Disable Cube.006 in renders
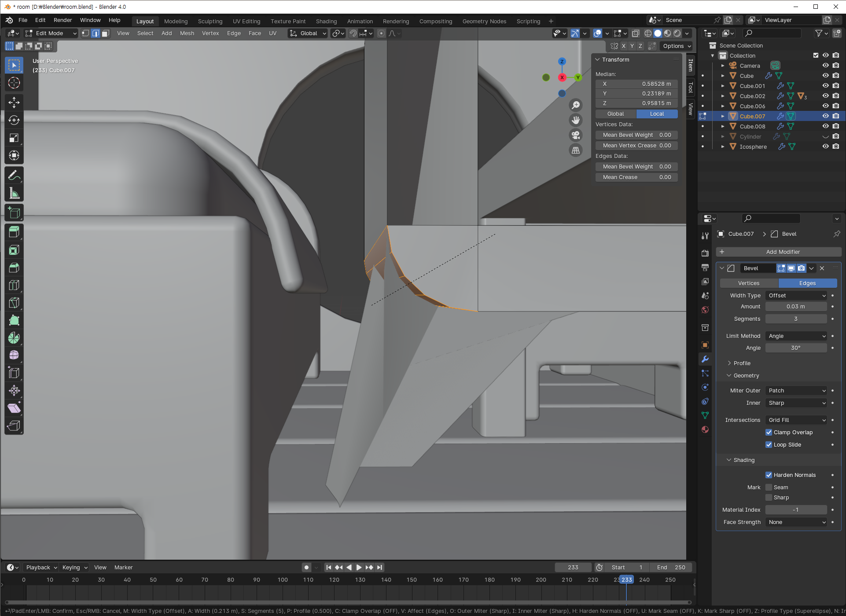The height and width of the screenshot is (616, 846). [x=836, y=106]
